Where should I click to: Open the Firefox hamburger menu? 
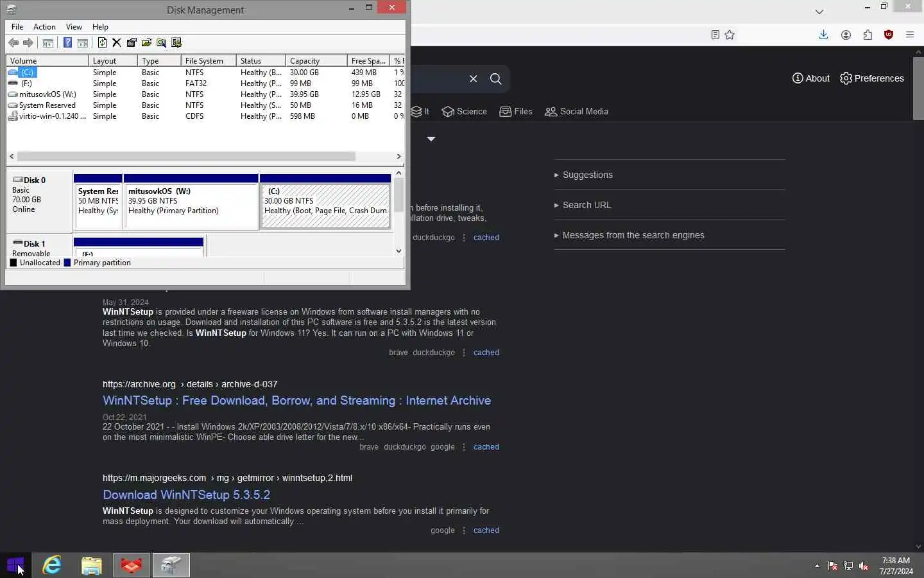point(910,35)
